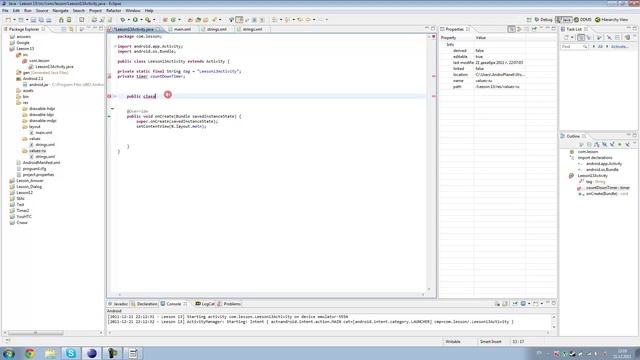Toggle Focus on Workweek in Task List

point(599,37)
